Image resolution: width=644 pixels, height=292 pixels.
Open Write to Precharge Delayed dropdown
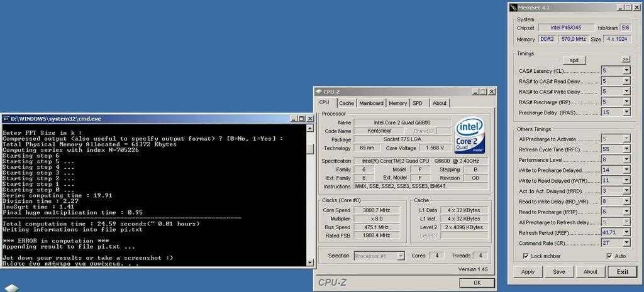626,170
